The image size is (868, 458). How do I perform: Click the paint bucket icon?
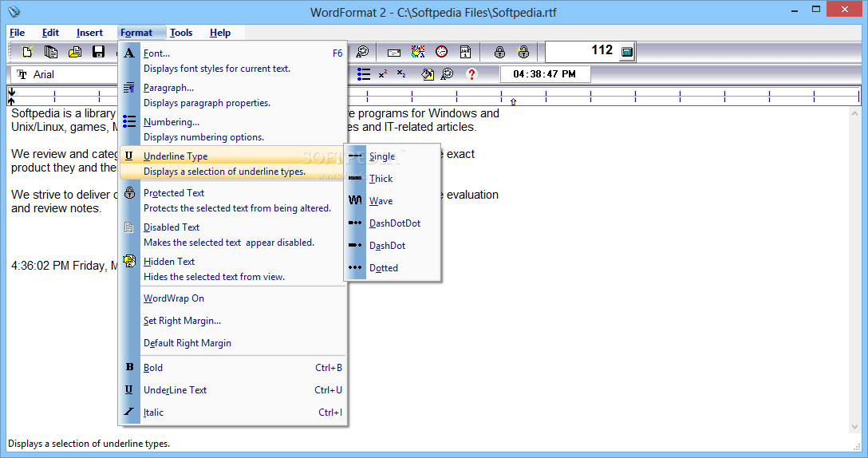coord(428,74)
